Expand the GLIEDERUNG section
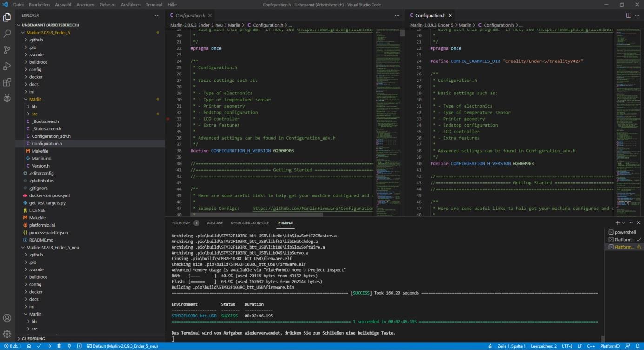Image resolution: width=644 pixels, height=350 pixels. [90, 339]
